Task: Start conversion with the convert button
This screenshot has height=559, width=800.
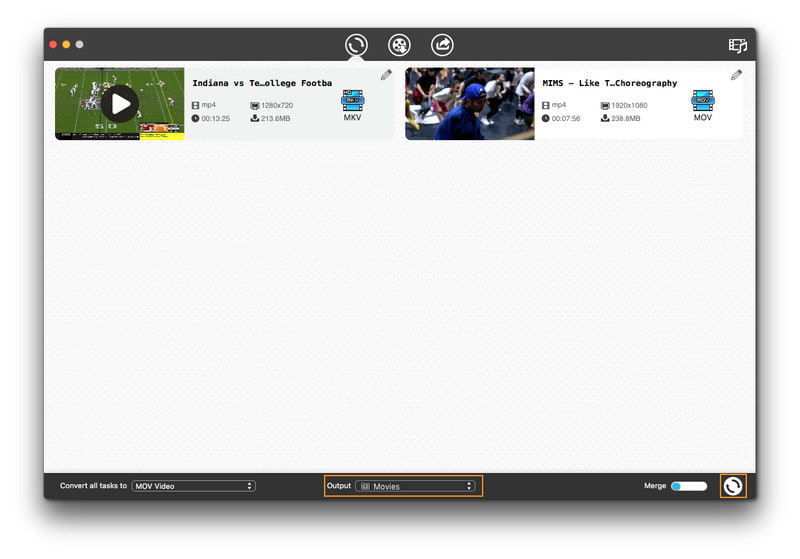Action: (733, 486)
